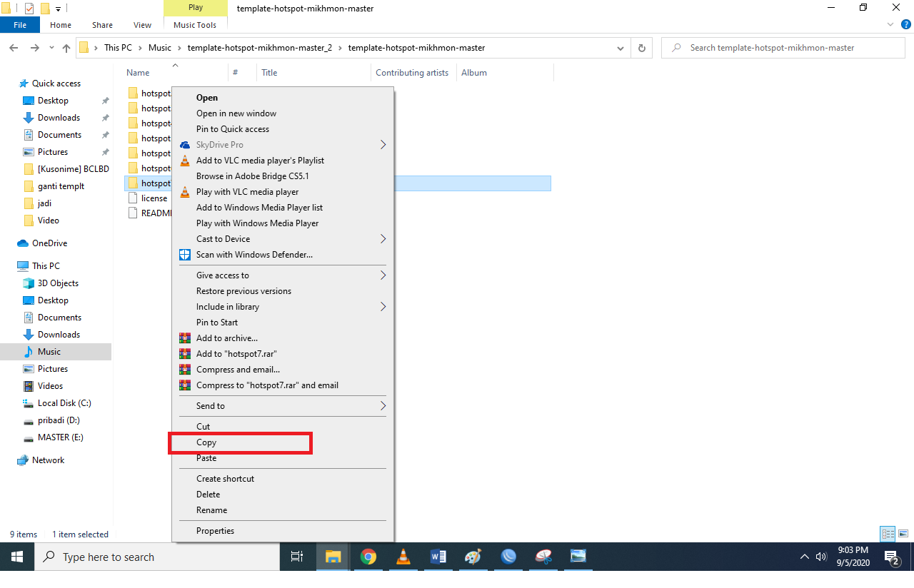
Task: Open [Kusonime] BCLBD folder in sidebar
Action: click(x=66, y=169)
